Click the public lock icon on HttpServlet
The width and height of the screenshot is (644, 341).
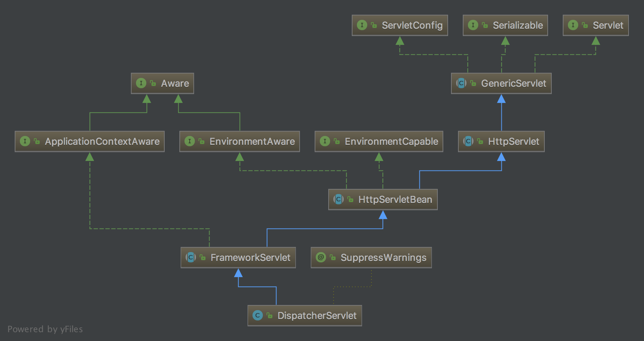(480, 141)
